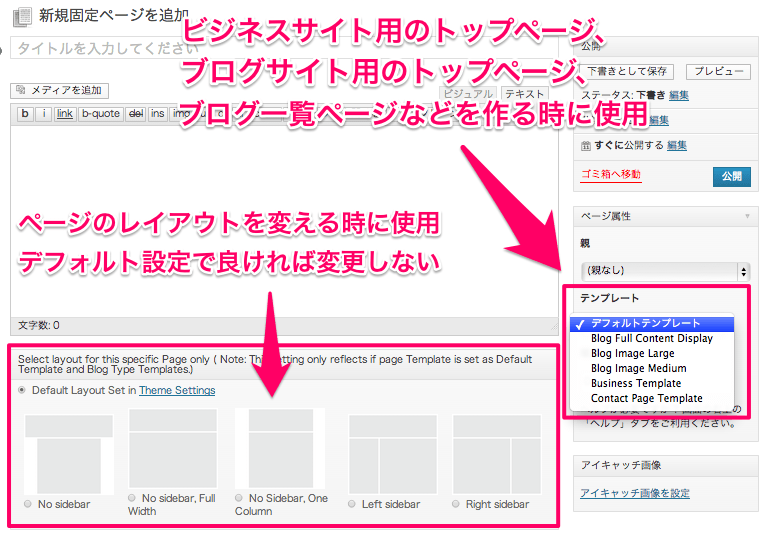Choose the No sidebar layout thumbnail
The image size is (765, 536).
click(69, 455)
